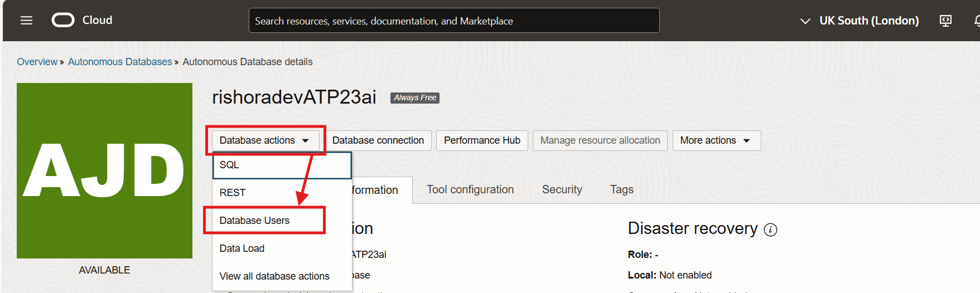
Task: Open the More actions dropdown
Action: 716,140
